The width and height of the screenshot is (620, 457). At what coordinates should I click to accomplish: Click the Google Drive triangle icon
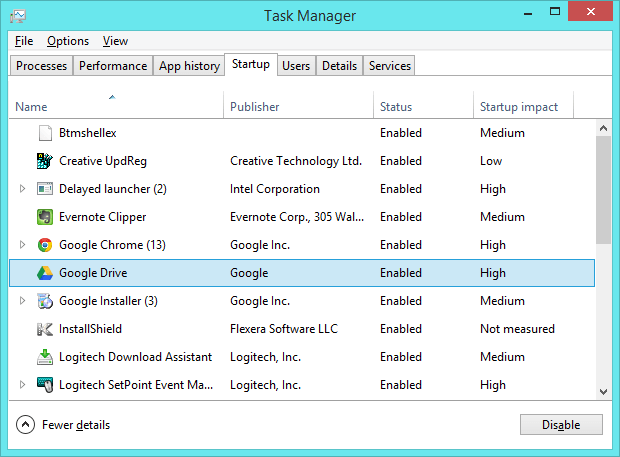(45, 273)
